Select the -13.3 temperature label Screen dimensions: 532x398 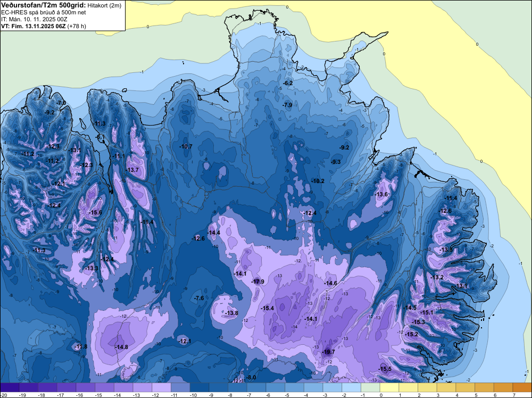(92, 268)
